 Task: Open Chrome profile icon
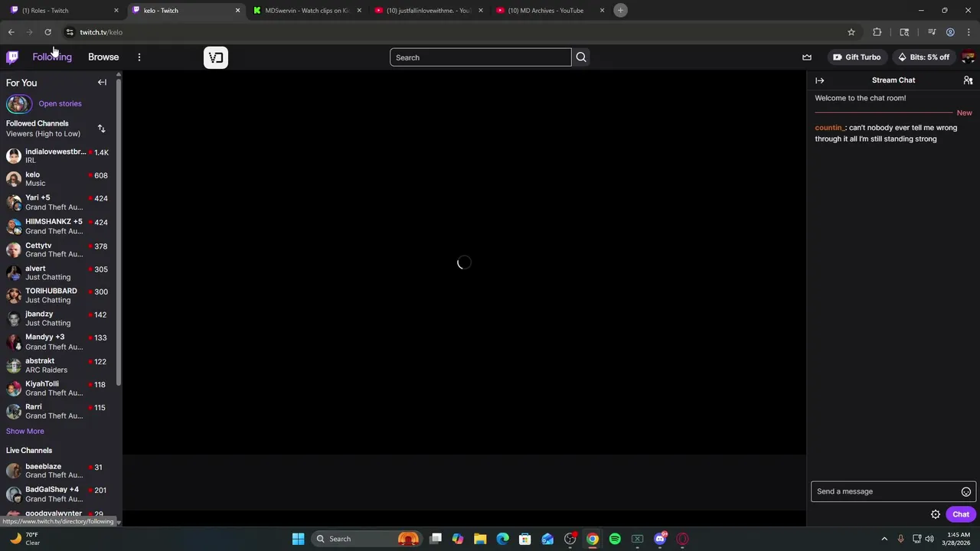pos(950,32)
